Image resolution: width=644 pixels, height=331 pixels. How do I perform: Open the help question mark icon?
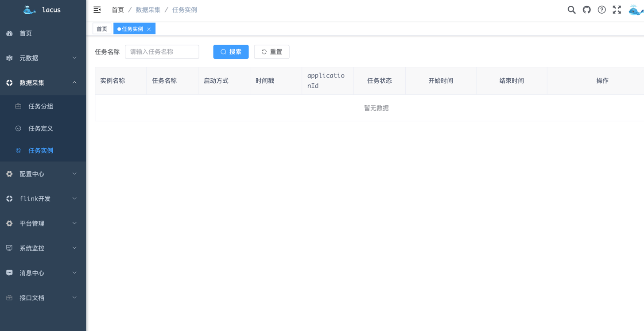tap(602, 10)
